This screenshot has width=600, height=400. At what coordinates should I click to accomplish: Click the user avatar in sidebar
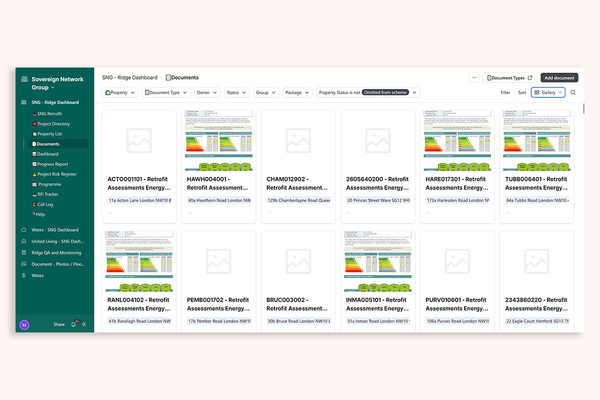[x=24, y=324]
